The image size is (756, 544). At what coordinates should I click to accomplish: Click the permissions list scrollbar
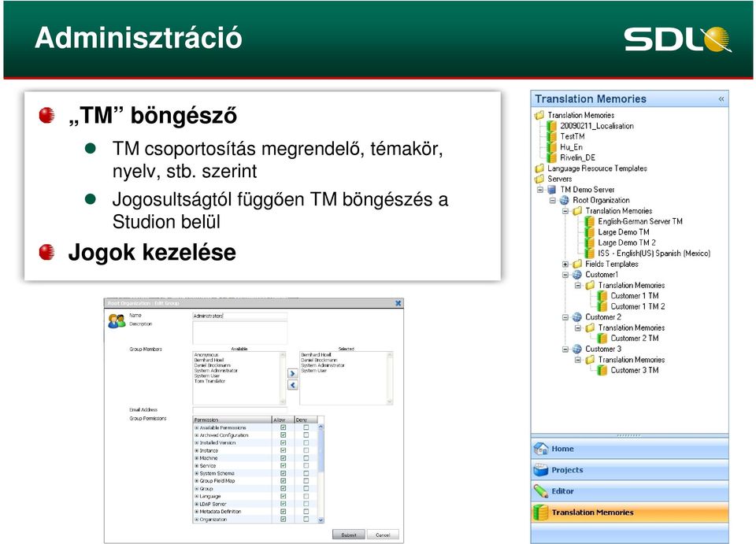click(x=321, y=473)
